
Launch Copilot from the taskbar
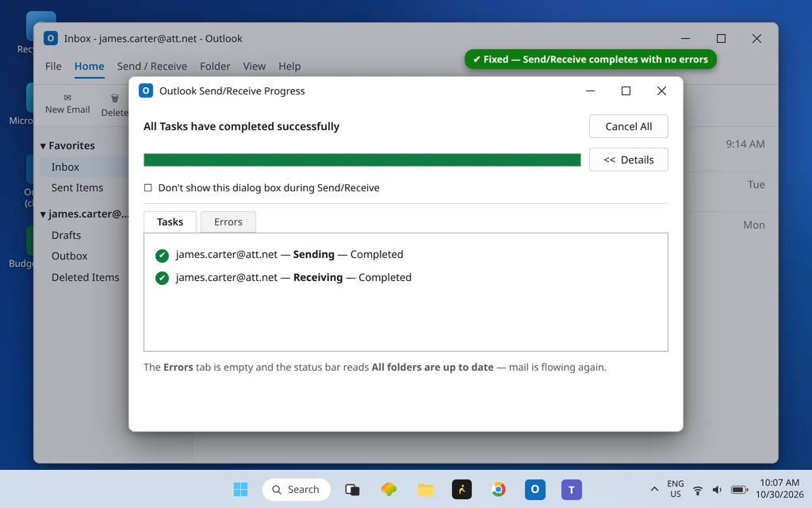pyautogui.click(x=389, y=489)
